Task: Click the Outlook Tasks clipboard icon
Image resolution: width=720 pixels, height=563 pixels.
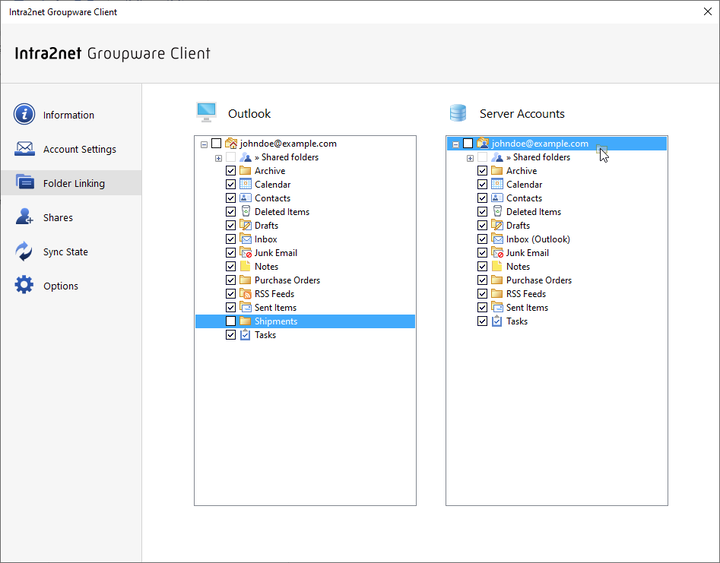Action: tap(246, 334)
